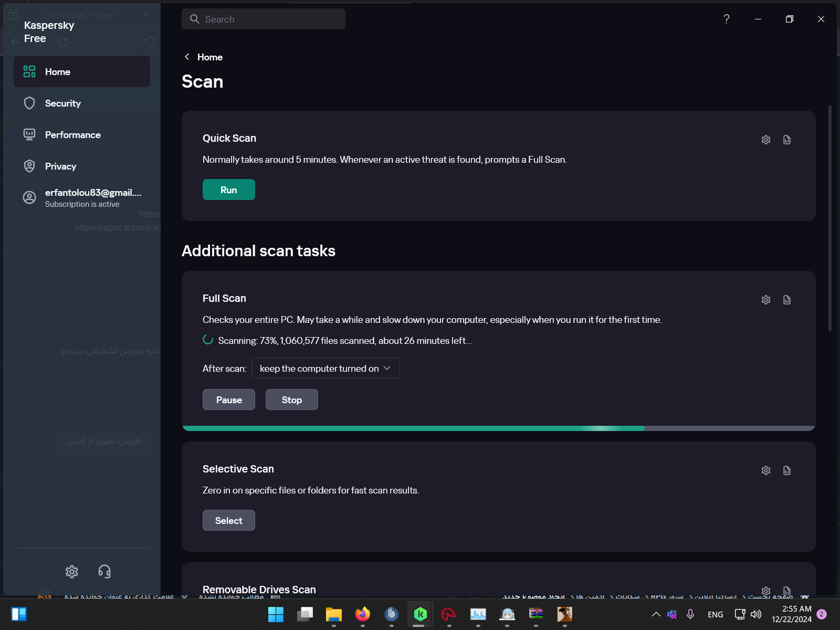Click the 'Removable Drives Scan' heading

pyautogui.click(x=259, y=590)
